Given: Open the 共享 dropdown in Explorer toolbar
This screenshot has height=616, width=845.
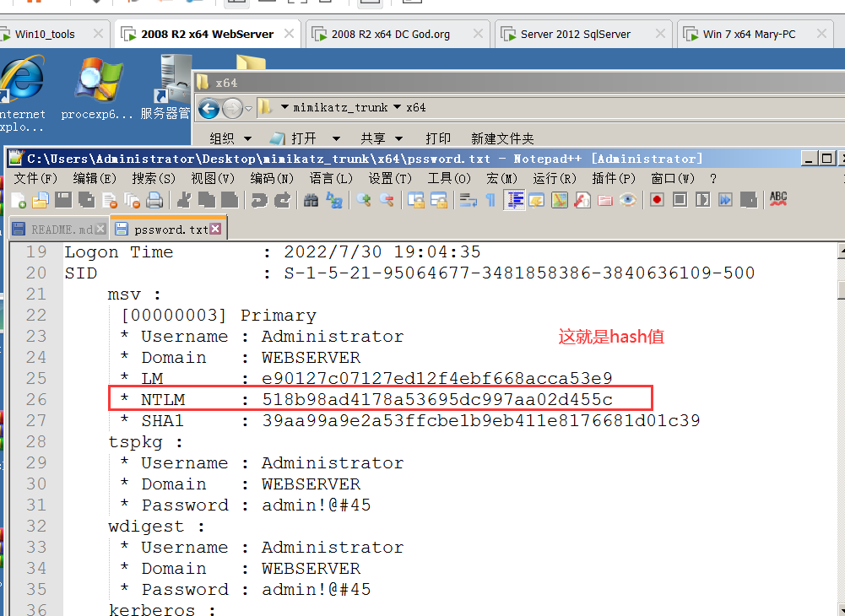Looking at the screenshot, I should tap(382, 138).
